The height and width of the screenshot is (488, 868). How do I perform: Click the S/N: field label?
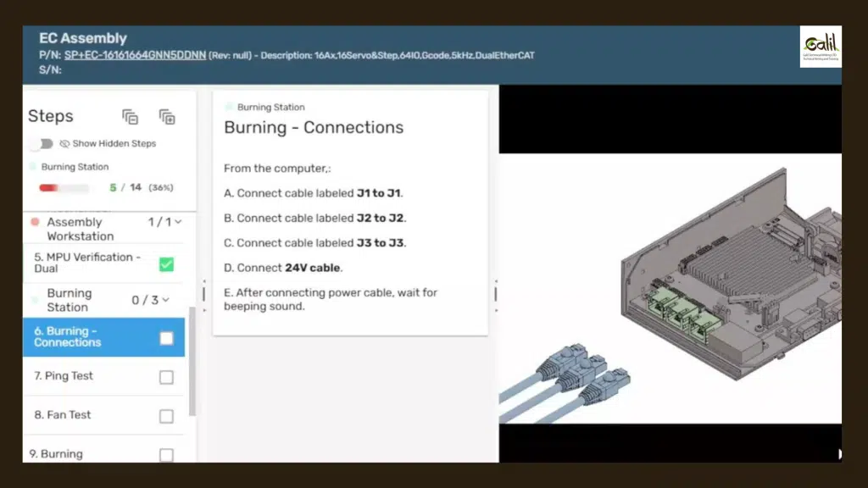point(50,69)
